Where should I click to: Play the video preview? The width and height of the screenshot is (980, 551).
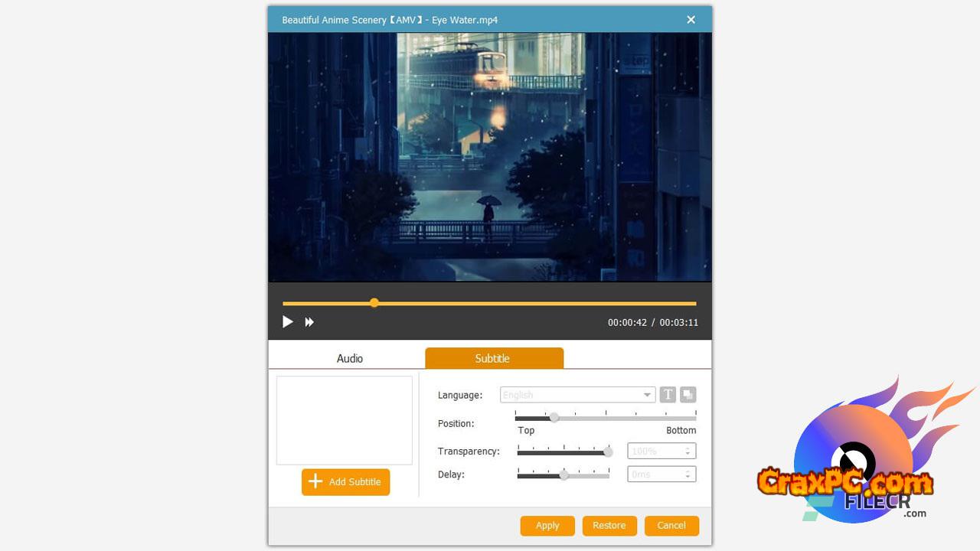pyautogui.click(x=288, y=322)
